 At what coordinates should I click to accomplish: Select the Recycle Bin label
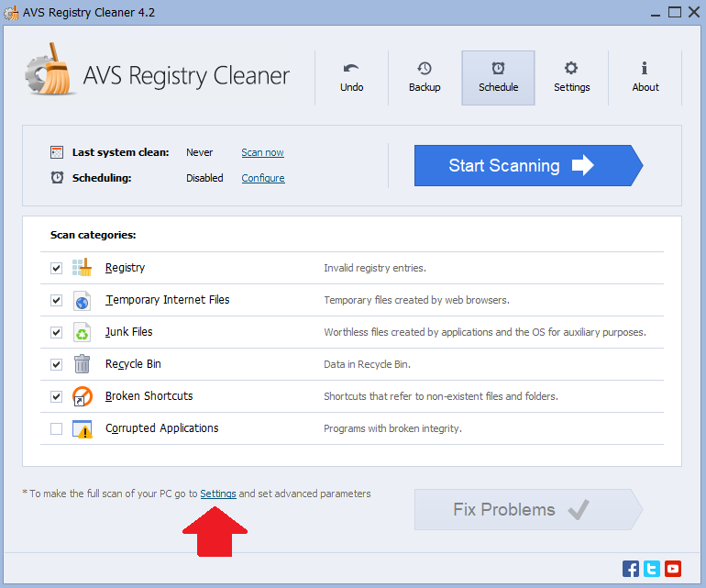[x=133, y=364]
